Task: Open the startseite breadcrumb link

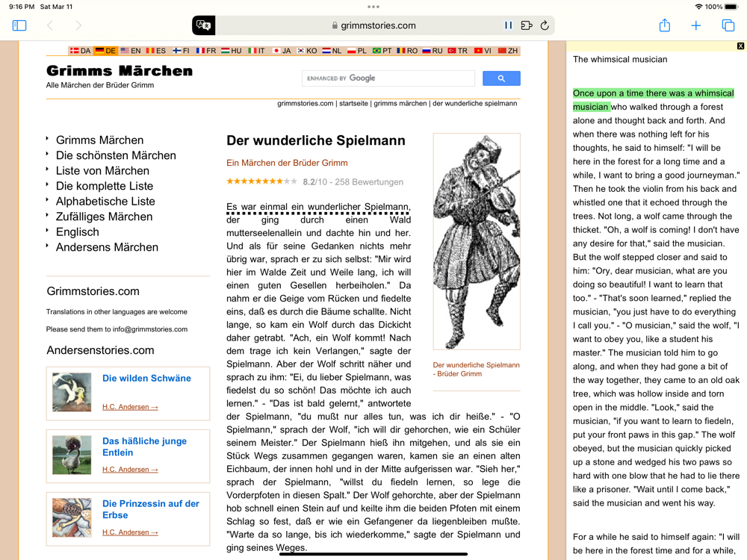Action: [x=353, y=103]
